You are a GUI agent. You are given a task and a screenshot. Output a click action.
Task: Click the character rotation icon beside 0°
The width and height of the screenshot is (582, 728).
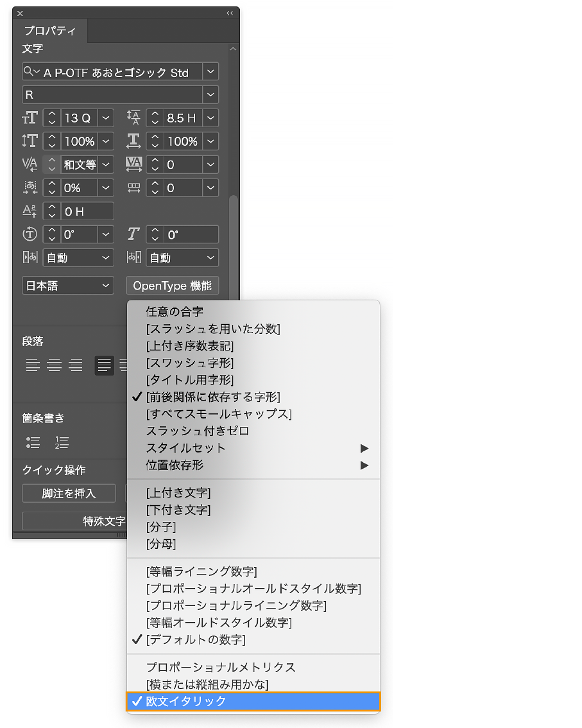coord(30,234)
